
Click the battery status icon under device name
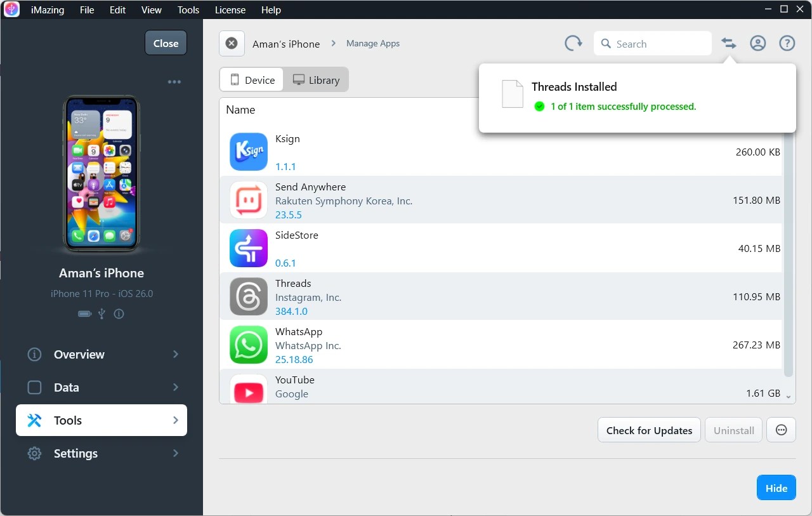pos(84,314)
